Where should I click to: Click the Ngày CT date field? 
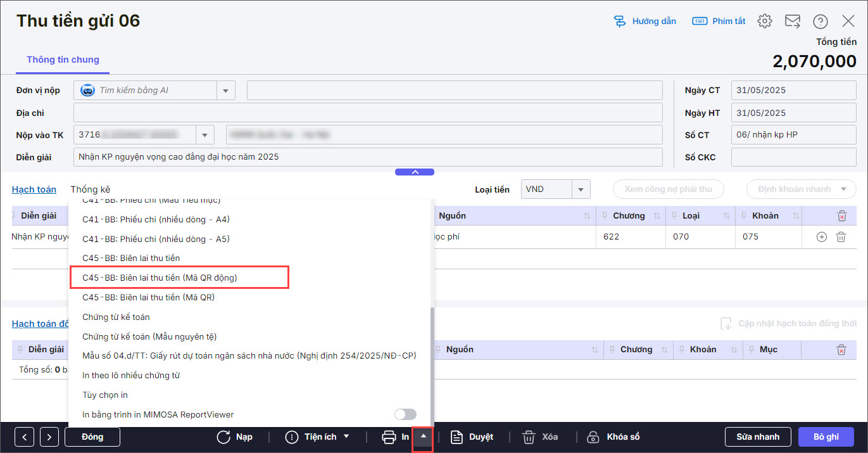(x=793, y=90)
